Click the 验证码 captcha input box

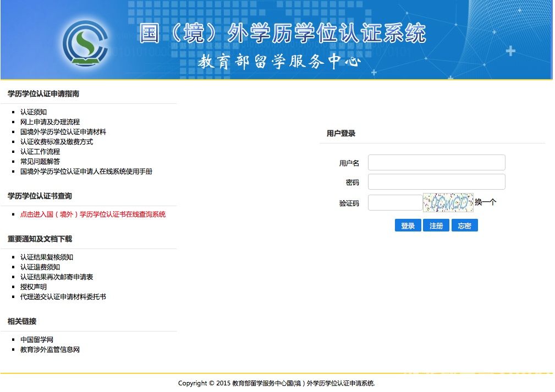coord(394,203)
